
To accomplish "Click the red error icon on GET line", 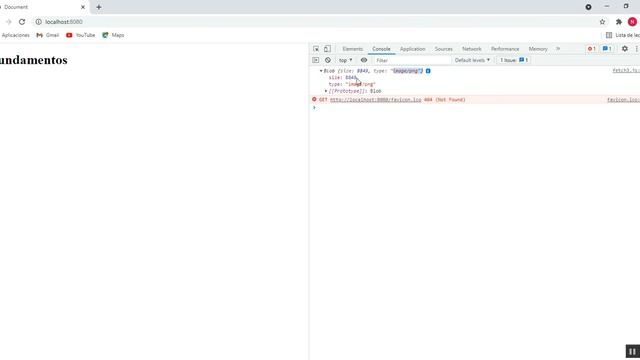I will 314,99.
